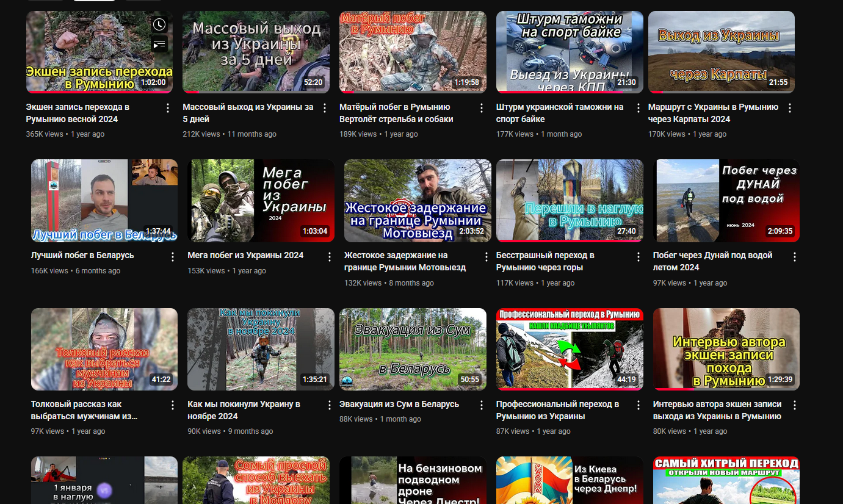Play 'Мега побег из Украины' thumbnail
Screen dimensions: 843x504
(261, 201)
